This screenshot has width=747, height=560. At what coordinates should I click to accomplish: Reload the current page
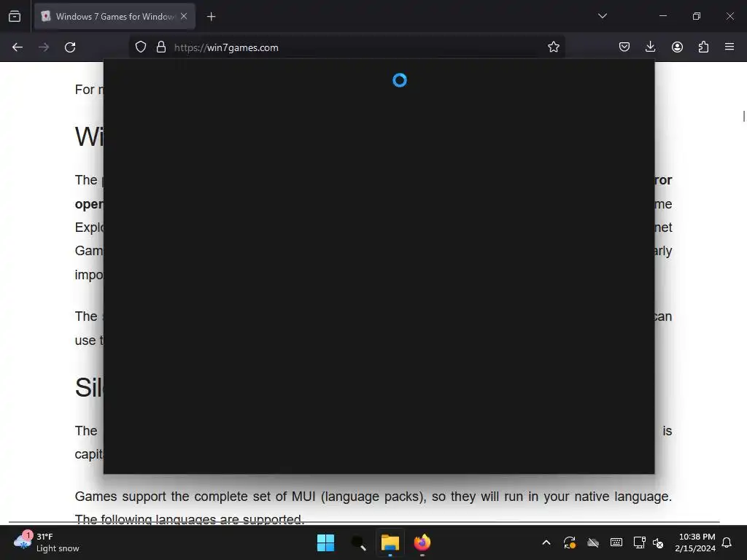coord(70,47)
